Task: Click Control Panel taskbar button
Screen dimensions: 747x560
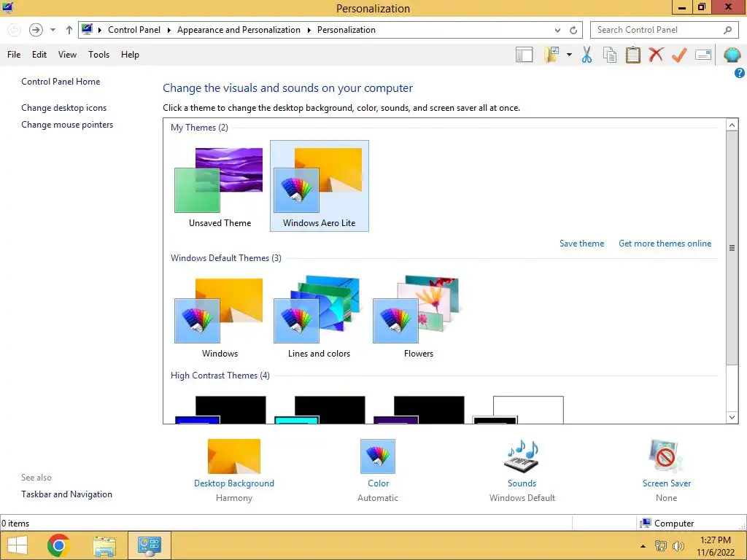Action: 149,545
